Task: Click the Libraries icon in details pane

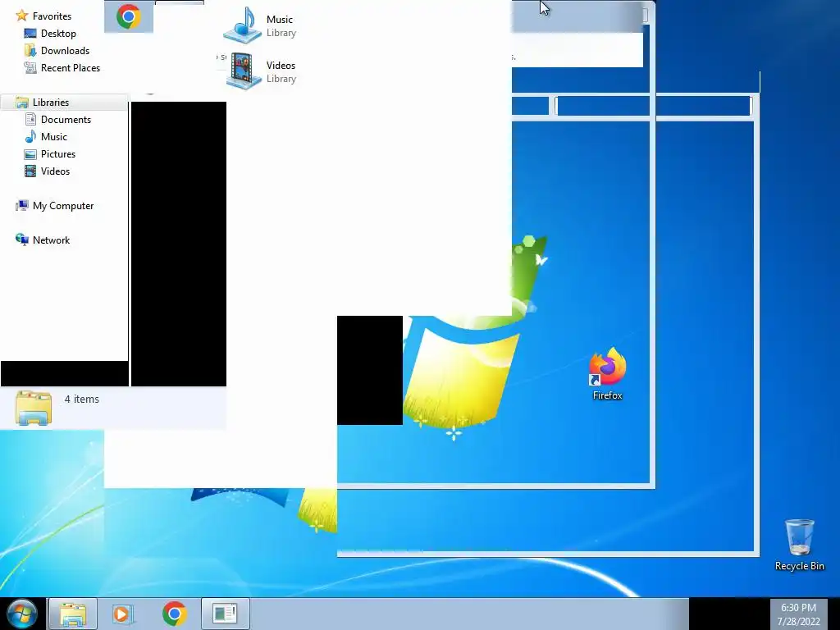Action: (34, 408)
